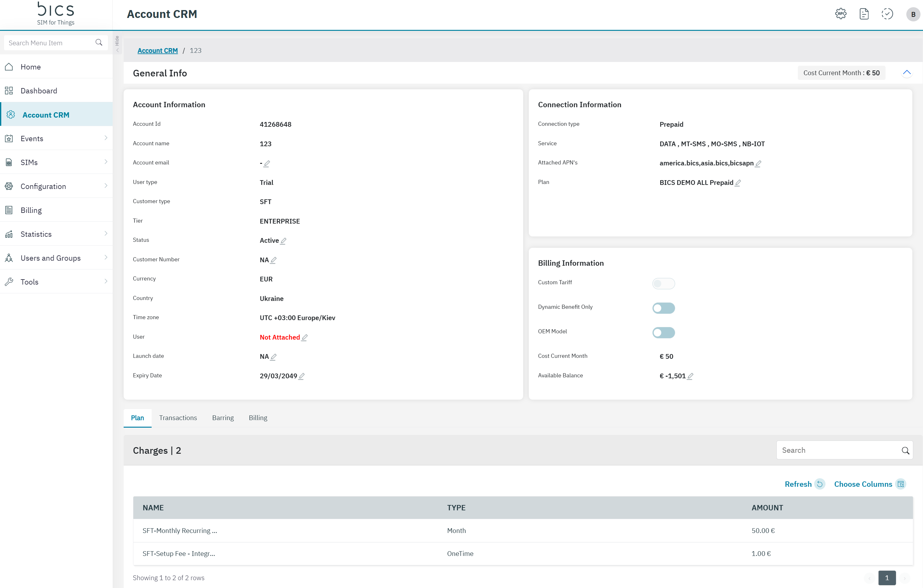Expand the Configuration sidebar menu
The image size is (923, 588).
(x=56, y=186)
